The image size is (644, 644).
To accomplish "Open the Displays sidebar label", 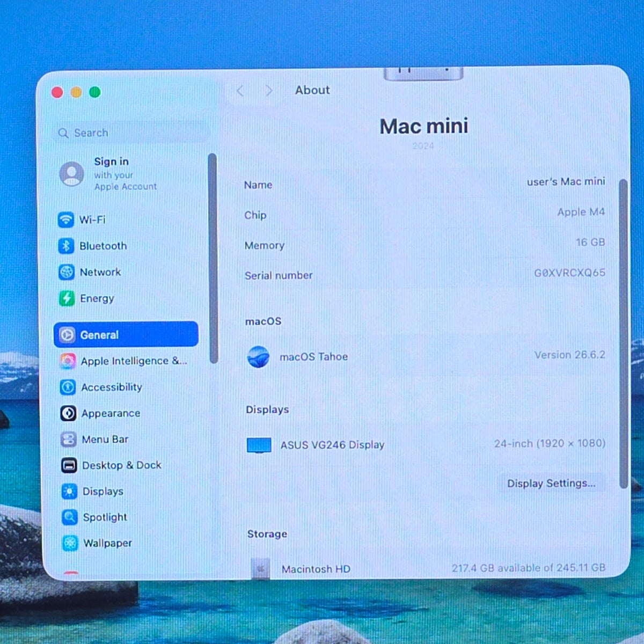I will (x=103, y=491).
